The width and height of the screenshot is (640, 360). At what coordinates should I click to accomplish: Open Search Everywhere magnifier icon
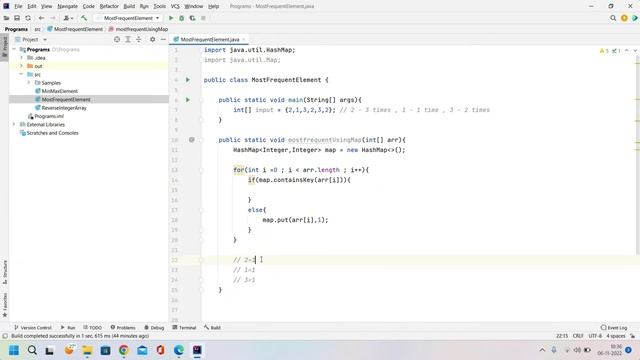(613, 18)
